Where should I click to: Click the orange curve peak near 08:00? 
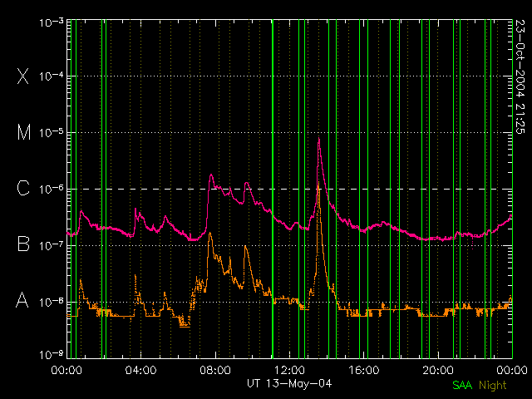210,234
